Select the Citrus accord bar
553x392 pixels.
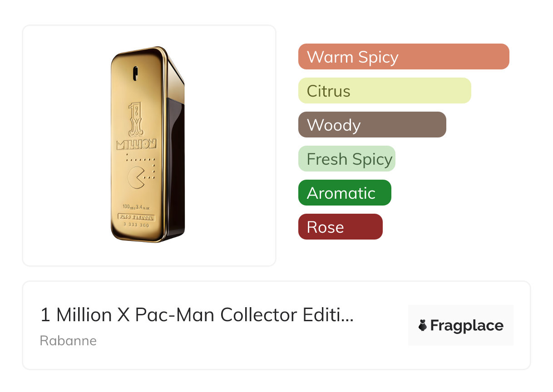coord(384,91)
